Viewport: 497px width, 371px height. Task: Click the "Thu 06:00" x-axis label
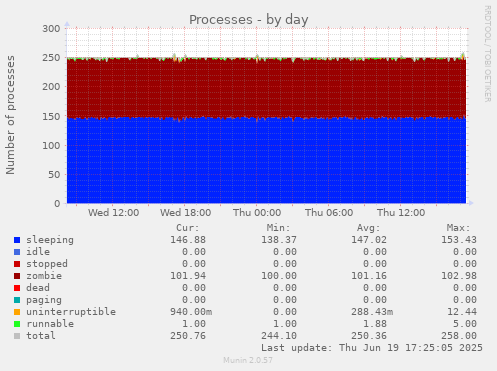(329, 213)
